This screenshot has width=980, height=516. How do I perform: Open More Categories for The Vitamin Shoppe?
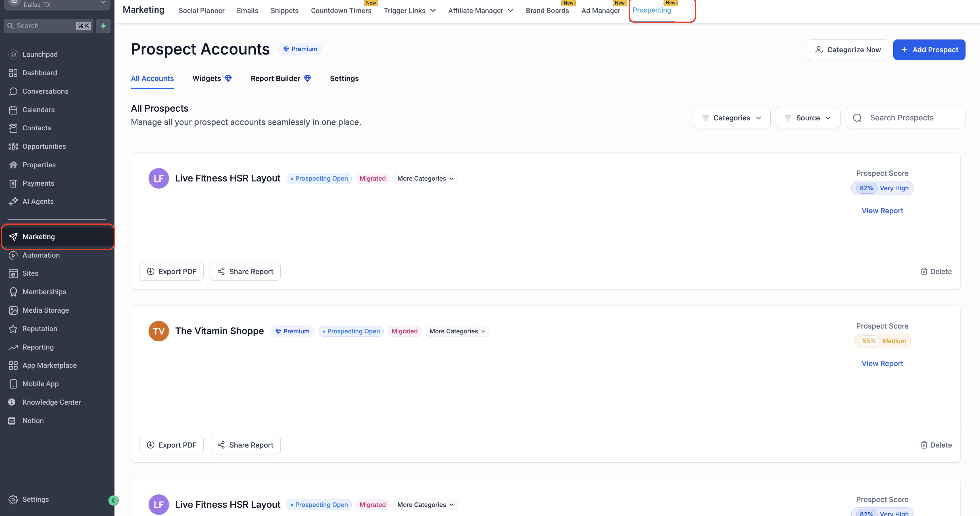pos(457,331)
